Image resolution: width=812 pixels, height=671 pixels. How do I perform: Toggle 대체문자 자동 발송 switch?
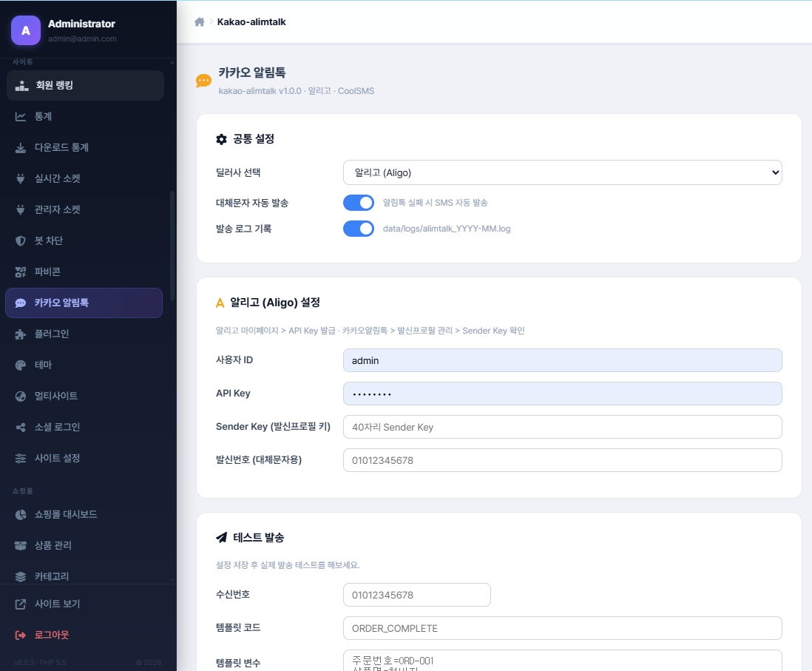click(x=359, y=203)
